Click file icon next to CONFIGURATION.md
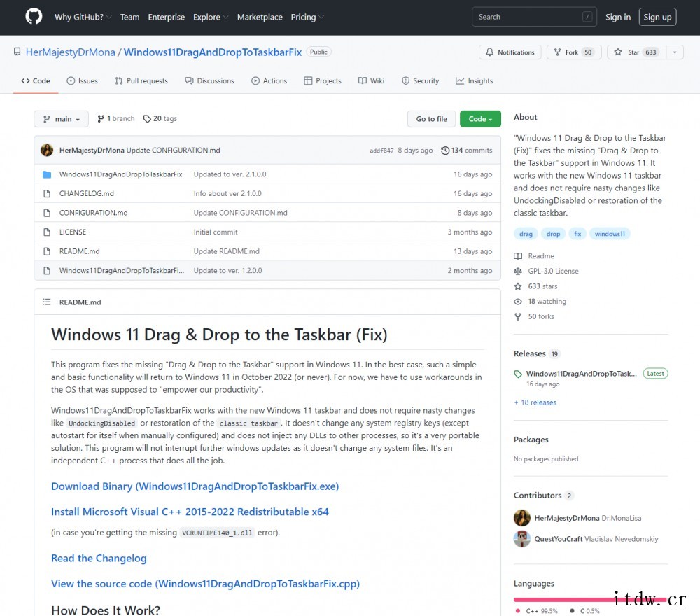 pos(47,213)
